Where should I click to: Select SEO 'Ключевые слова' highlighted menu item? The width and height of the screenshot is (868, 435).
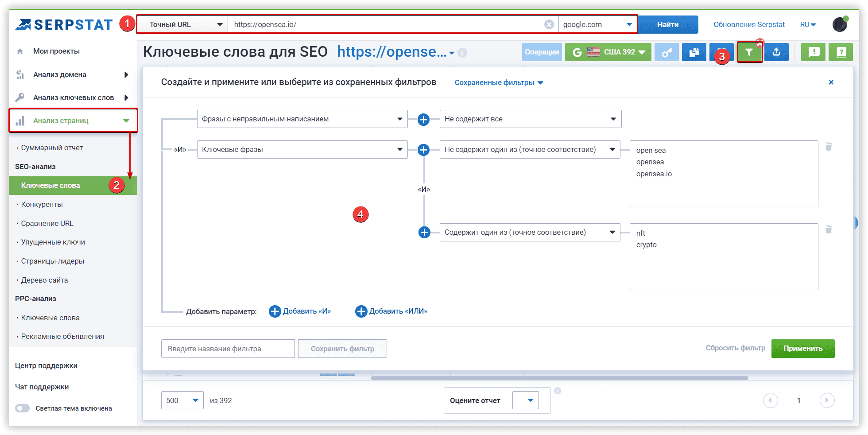coord(73,185)
